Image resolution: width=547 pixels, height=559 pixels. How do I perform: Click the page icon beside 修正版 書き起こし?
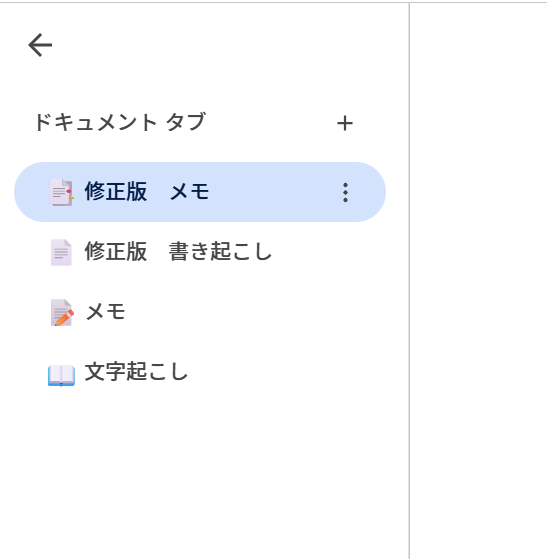tap(61, 252)
